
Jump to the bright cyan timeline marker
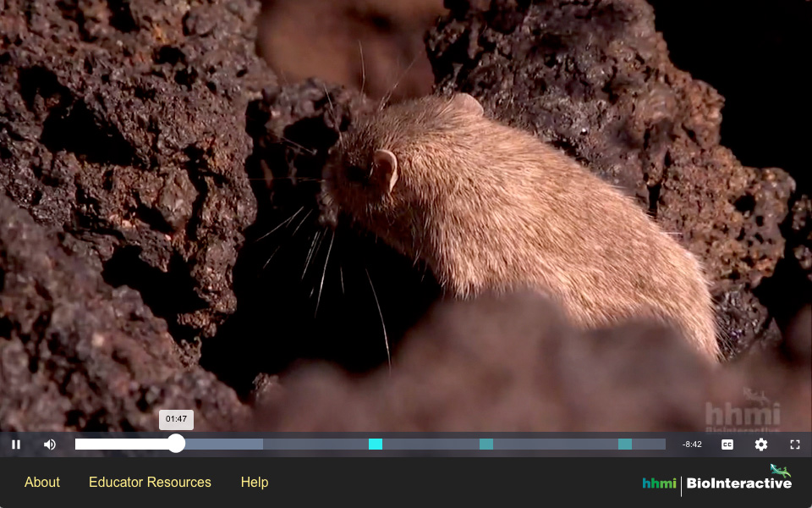376,444
